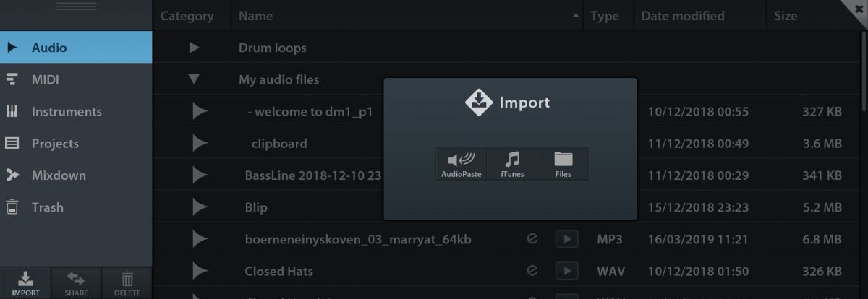Image resolution: width=868 pixels, height=299 pixels.
Task: Go to the Mixdown category
Action: (59, 175)
